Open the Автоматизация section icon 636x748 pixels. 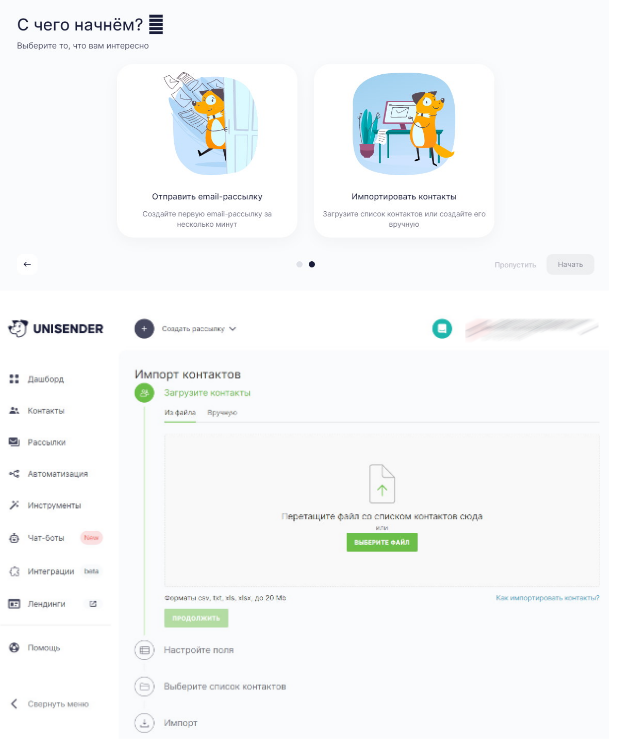(x=14, y=474)
